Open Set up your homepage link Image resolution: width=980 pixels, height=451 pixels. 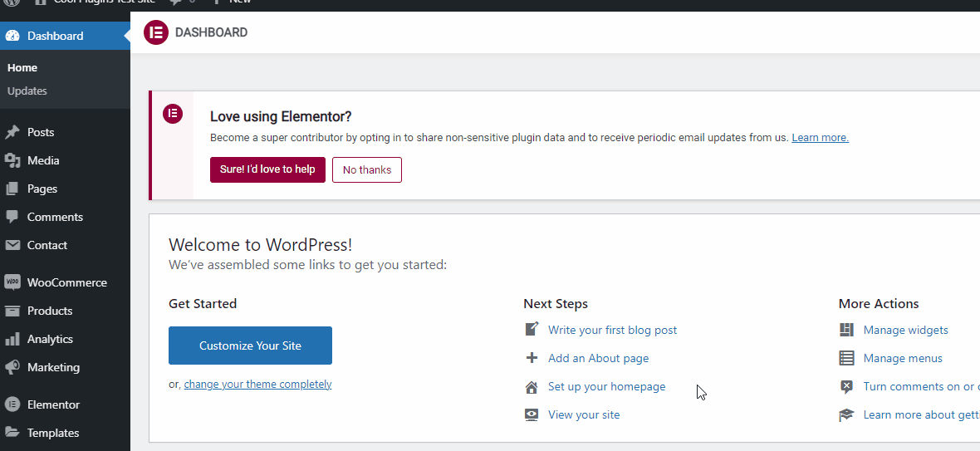pos(607,387)
